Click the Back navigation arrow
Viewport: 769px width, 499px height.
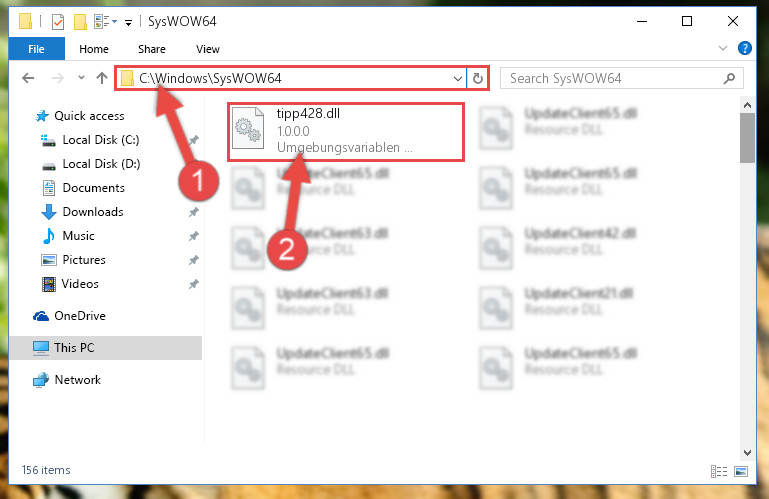[x=28, y=78]
